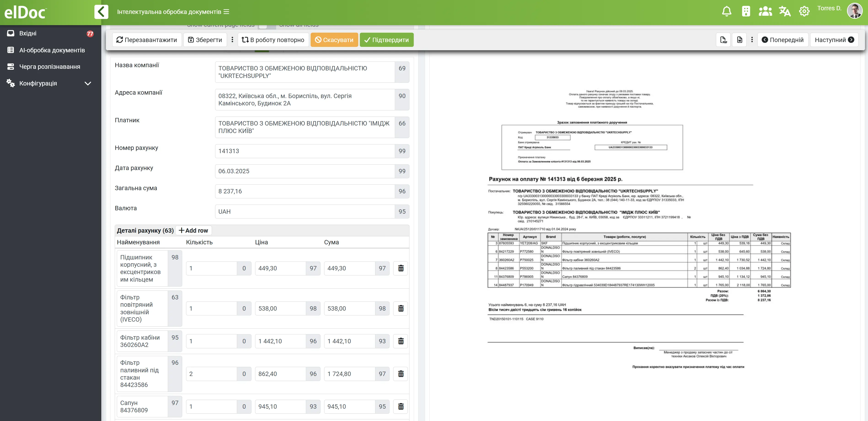Screen dimensions: 868x421
Task: Click the Скасувати button
Action: pos(334,40)
